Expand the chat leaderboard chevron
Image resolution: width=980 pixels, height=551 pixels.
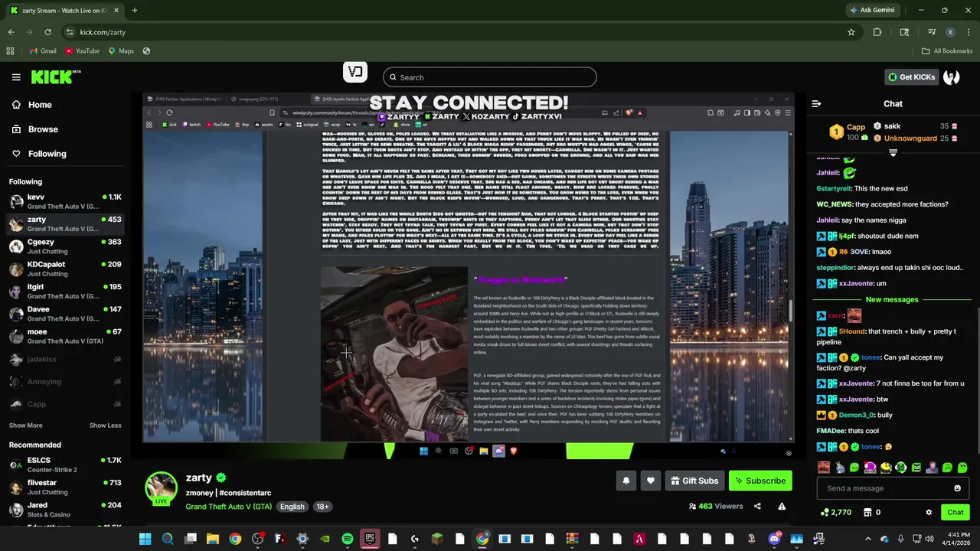(893, 153)
